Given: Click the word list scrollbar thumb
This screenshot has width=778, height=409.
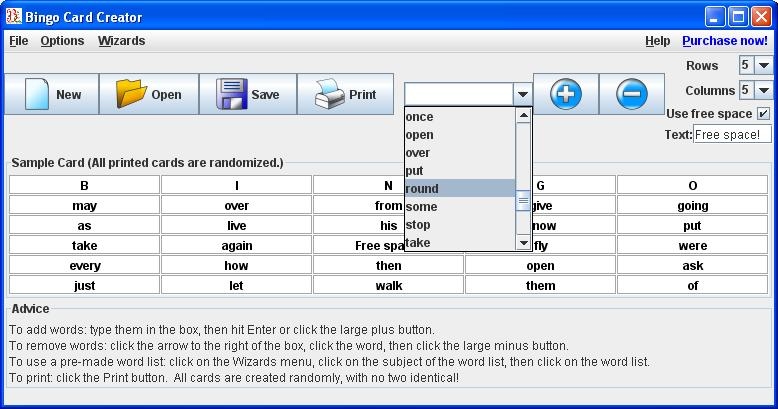Looking at the screenshot, I should [x=523, y=201].
